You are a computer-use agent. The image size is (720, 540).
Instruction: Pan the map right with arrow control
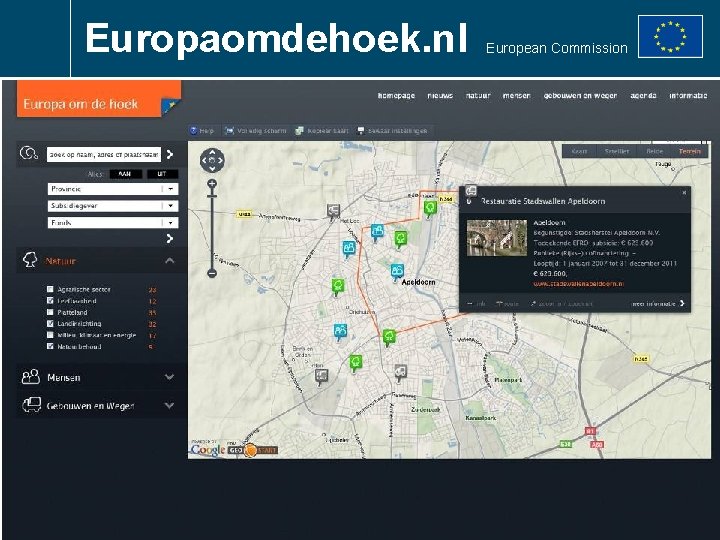[220, 160]
